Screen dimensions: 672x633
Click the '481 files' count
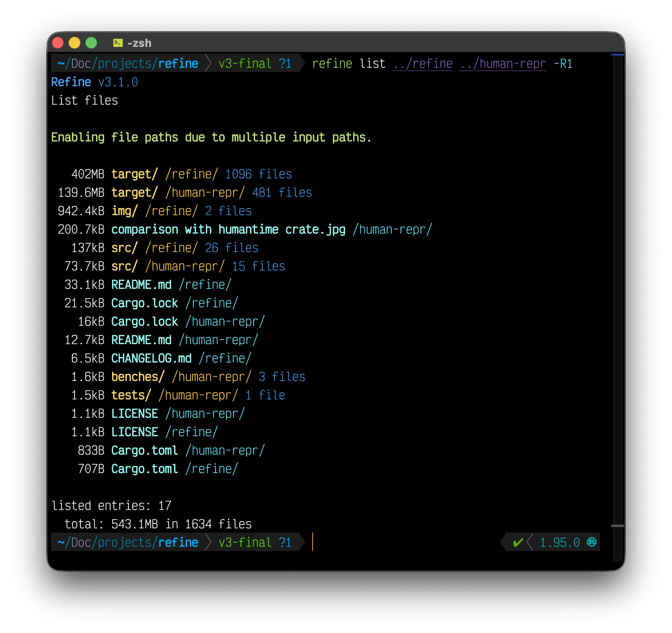[282, 193]
